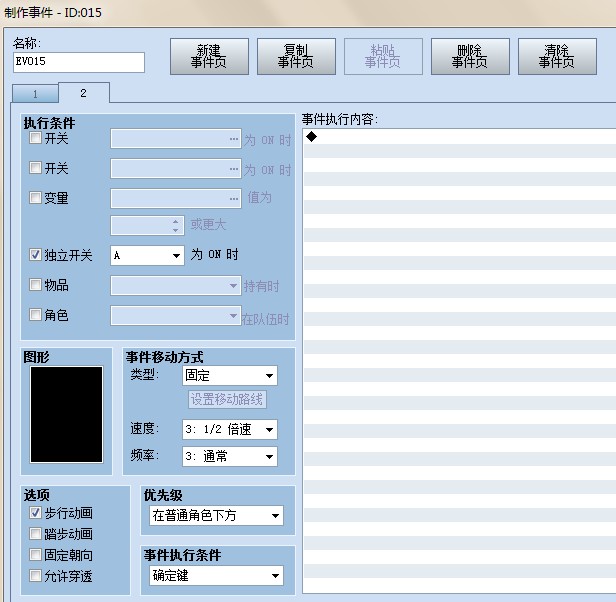This screenshot has width=616, height=602.
Task: Click the 新建事件页 button
Action: tap(209, 56)
